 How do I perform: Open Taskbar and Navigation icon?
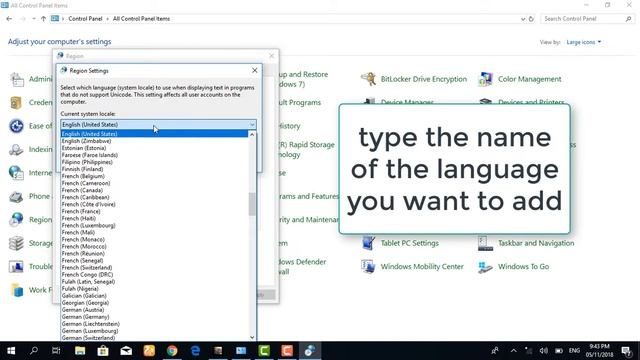pos(485,243)
